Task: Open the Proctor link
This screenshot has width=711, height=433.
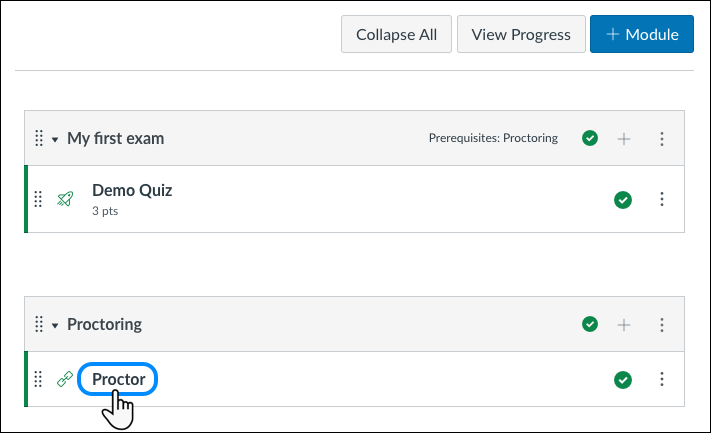Action: [119, 380]
